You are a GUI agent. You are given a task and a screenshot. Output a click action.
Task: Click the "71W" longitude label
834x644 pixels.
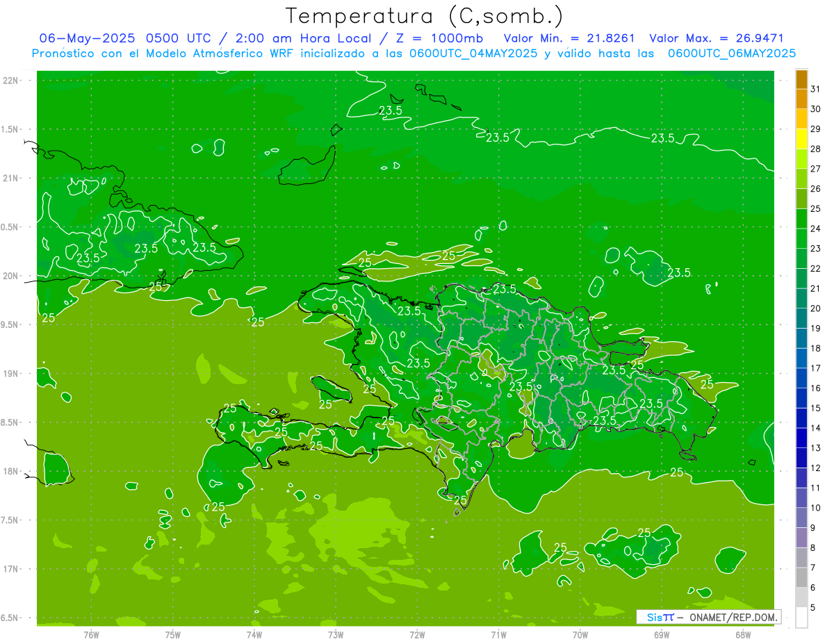tap(498, 635)
